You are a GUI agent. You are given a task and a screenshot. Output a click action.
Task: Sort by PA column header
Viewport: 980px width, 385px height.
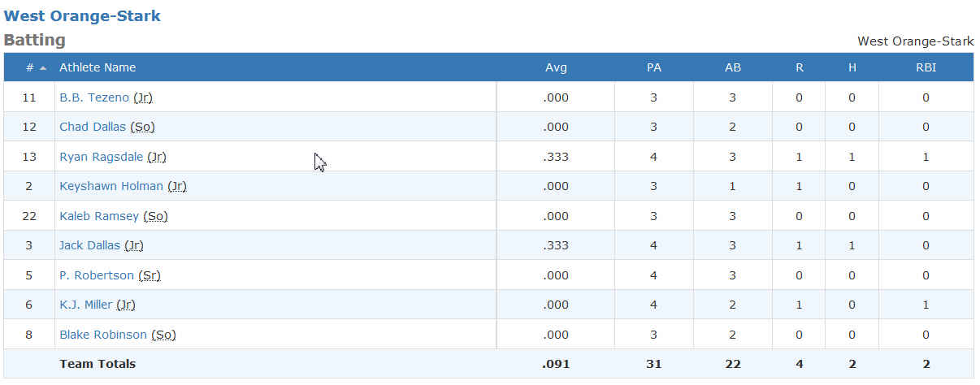pyautogui.click(x=653, y=67)
